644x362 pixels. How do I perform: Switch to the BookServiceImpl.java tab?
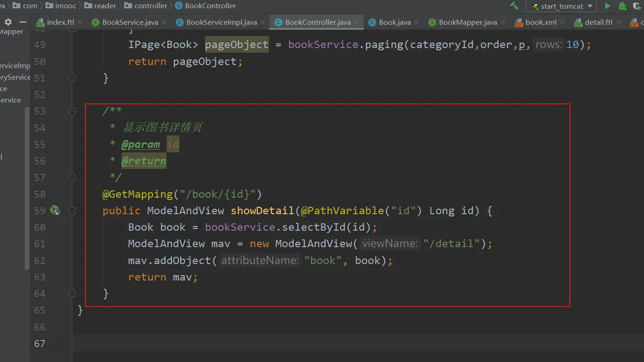point(221,22)
